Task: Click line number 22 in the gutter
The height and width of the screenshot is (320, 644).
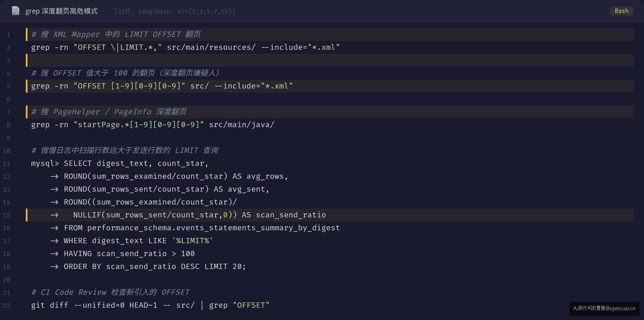Action: point(7,305)
